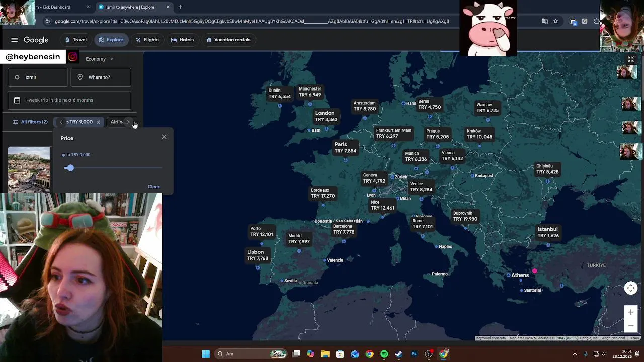This screenshot has height=362, width=644.
Task: Select the Manchester TRY 6,949 destination
Action: (310, 92)
